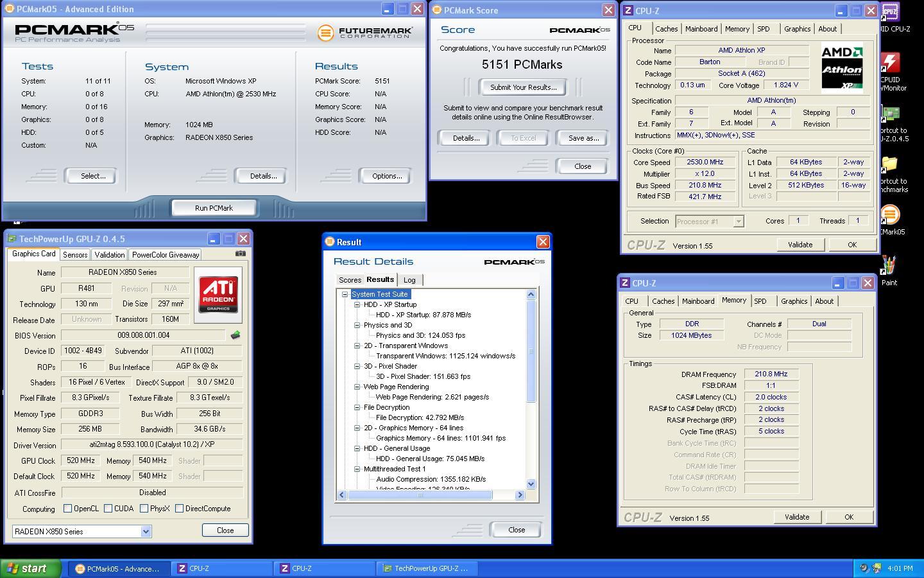Collapse the 2D - Transparent Windows node
Screen dimensions: 924x578
point(357,346)
